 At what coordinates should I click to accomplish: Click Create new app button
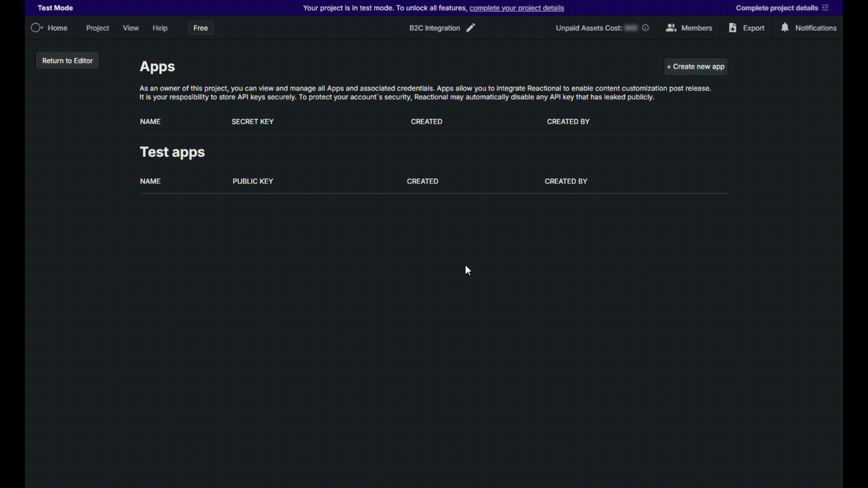[695, 66]
